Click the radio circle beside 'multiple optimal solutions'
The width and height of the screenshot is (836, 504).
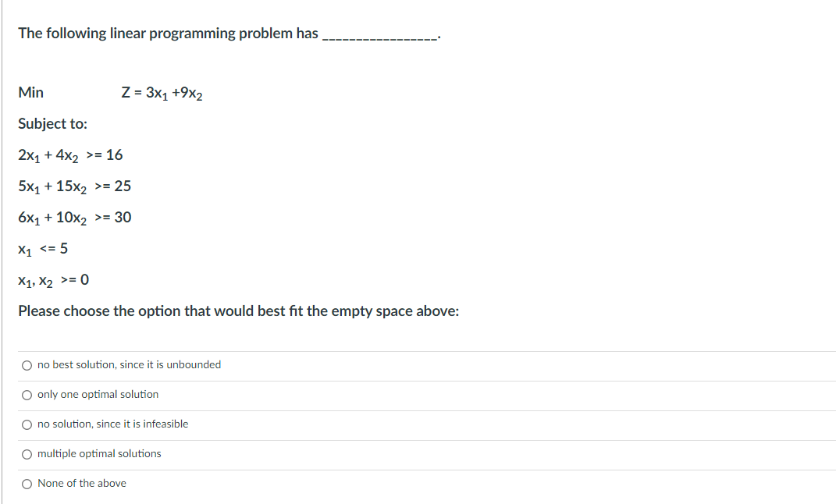(27, 453)
